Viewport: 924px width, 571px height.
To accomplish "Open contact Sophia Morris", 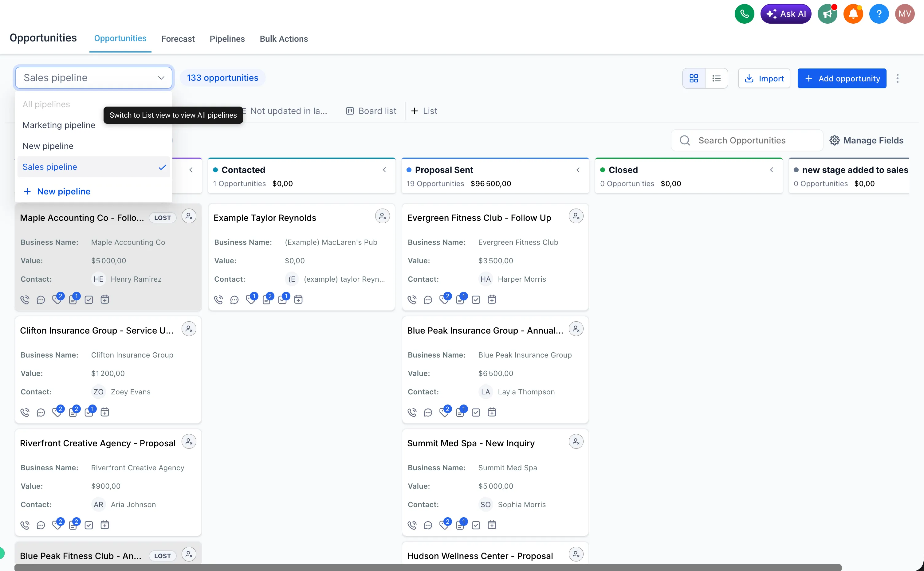I will [x=522, y=504].
